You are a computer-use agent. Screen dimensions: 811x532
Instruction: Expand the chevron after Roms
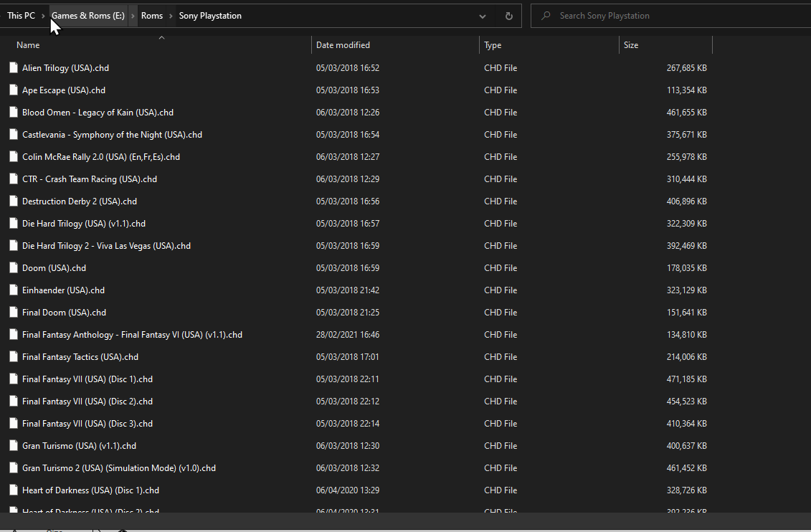[171, 16]
